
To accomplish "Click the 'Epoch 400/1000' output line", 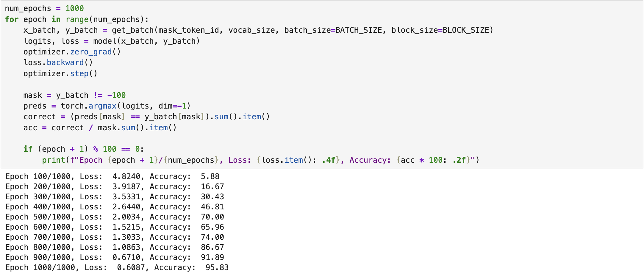I will coord(115,207).
